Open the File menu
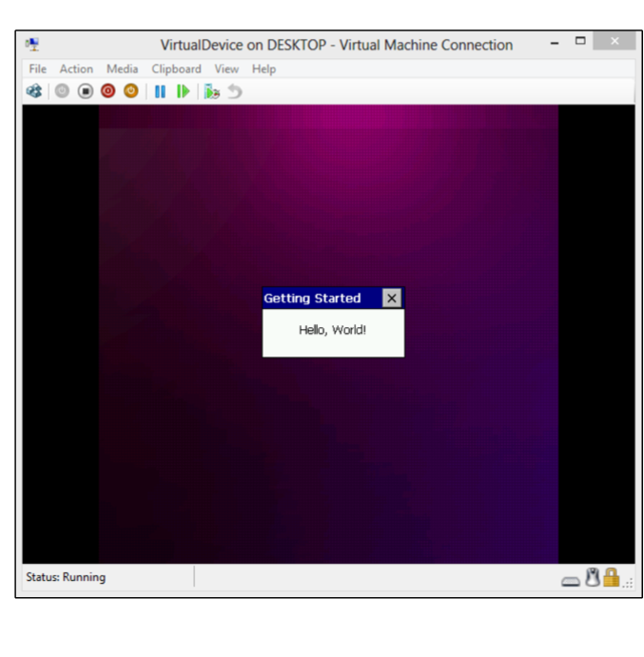Image resolution: width=644 pixels, height=657 pixels. click(x=37, y=68)
